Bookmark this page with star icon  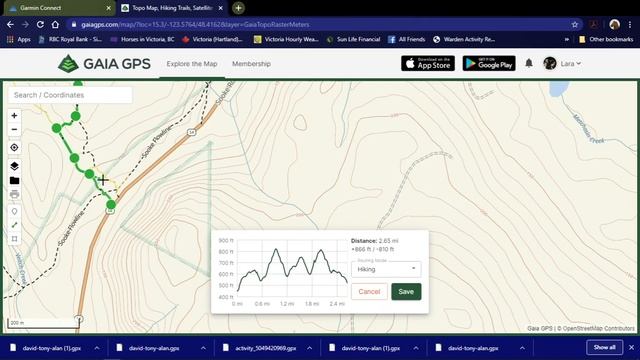[575, 24]
